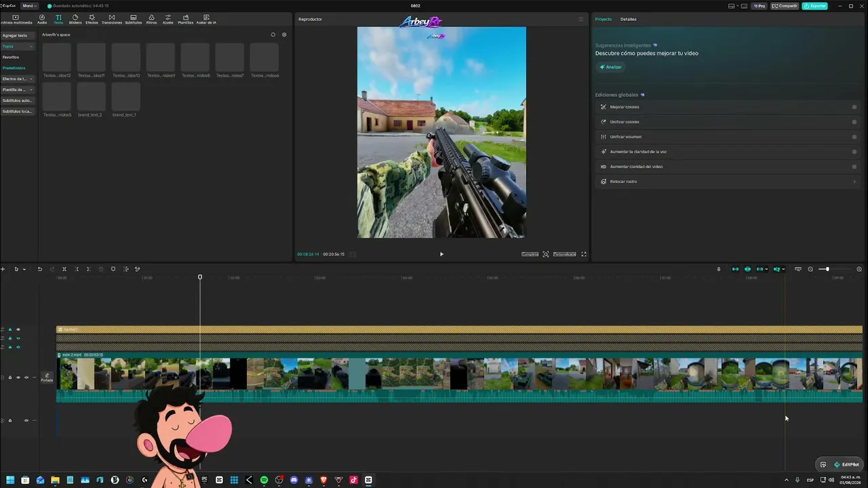Enter fullscreen player preview
This screenshot has height=488, width=868.
click(x=584, y=254)
